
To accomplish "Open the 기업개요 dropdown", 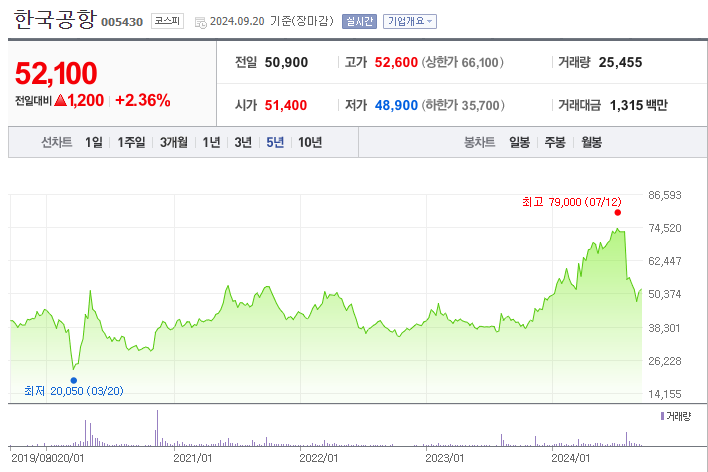I will coord(410,21).
